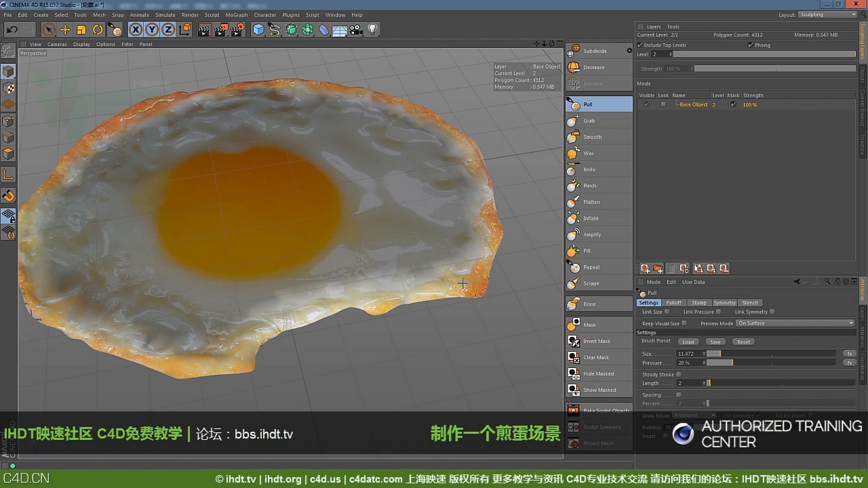This screenshot has height=488, width=868.
Task: Click Show Masked tool
Action: [599, 390]
